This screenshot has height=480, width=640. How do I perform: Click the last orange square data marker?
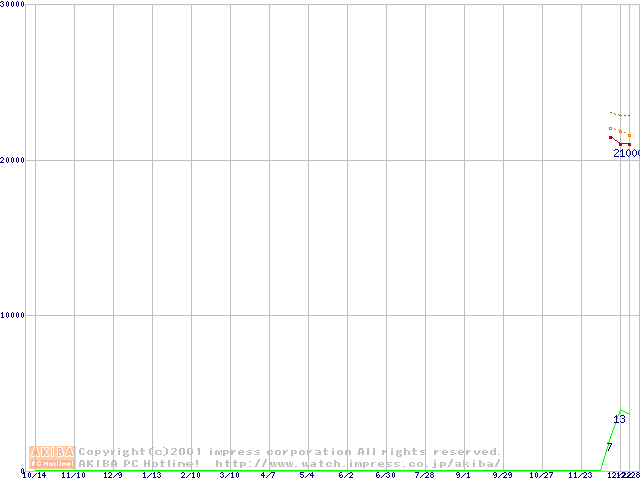coord(629,135)
